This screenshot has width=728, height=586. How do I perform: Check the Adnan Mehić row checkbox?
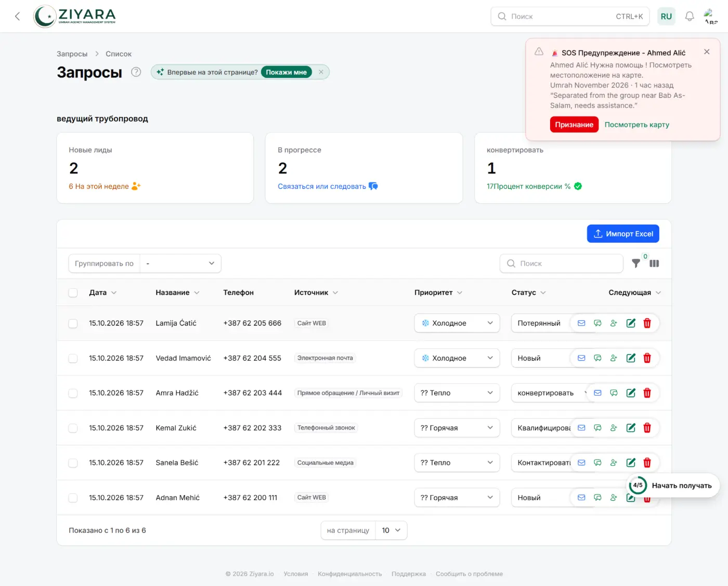point(73,498)
